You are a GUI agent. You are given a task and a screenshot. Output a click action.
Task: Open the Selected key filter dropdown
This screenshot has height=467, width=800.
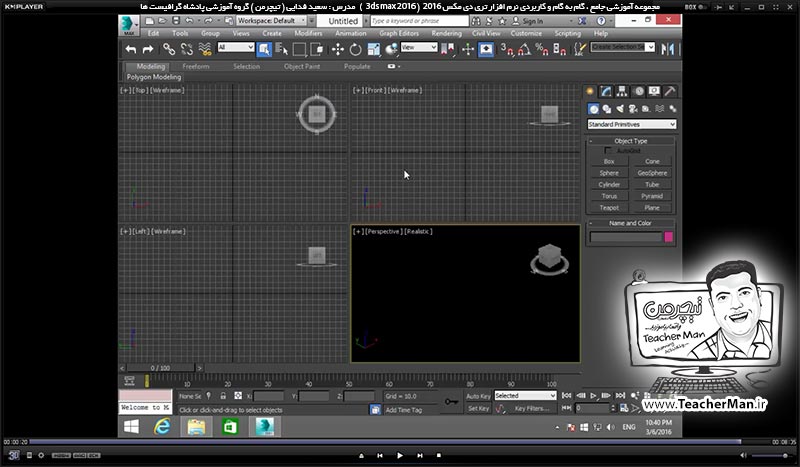pyautogui.click(x=525, y=396)
